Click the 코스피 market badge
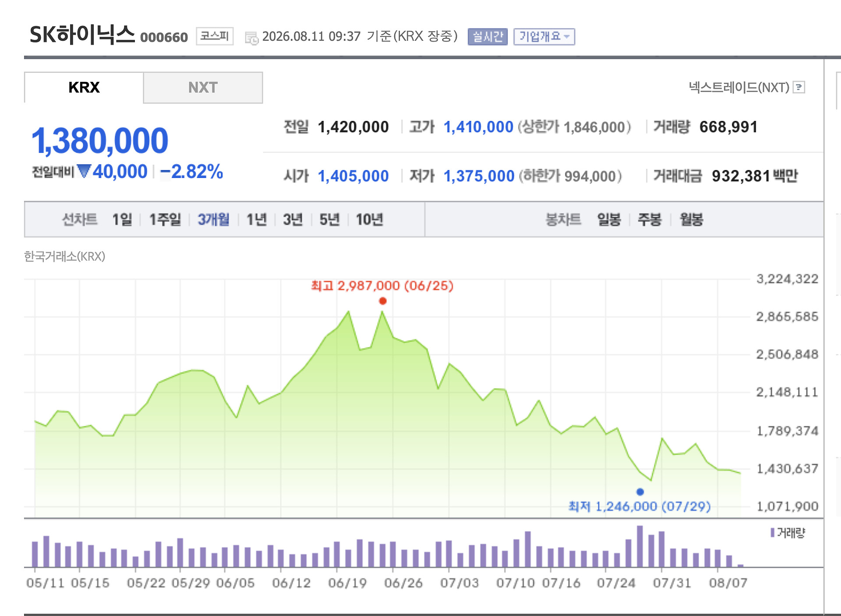Viewport: 841px width, 616px height. pyautogui.click(x=215, y=35)
